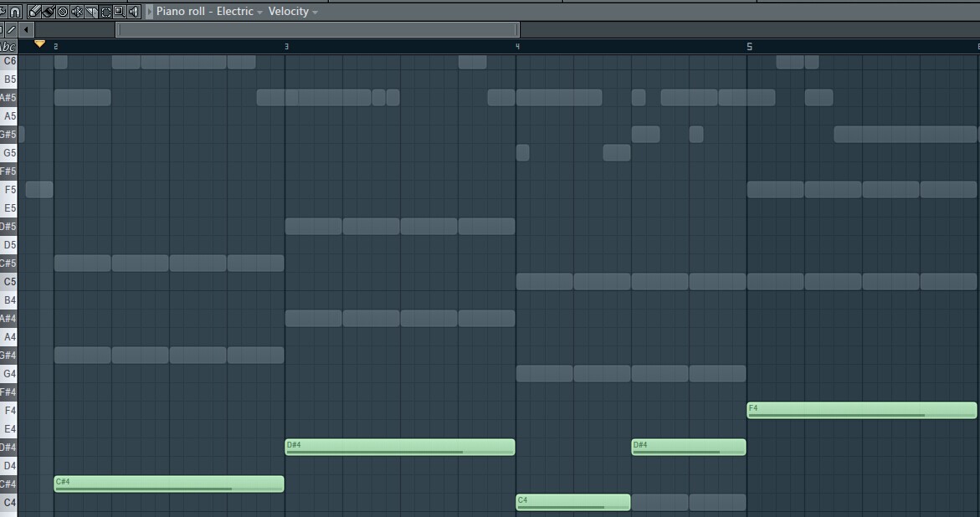
Task: Select the short D#4 note in bar 4
Action: (689, 447)
